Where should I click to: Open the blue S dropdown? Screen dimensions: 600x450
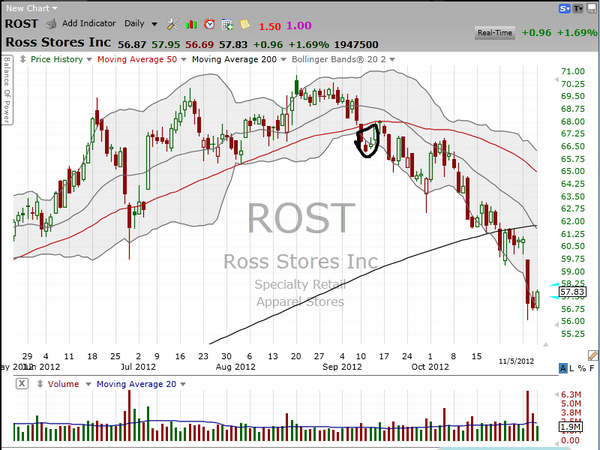[565, 8]
